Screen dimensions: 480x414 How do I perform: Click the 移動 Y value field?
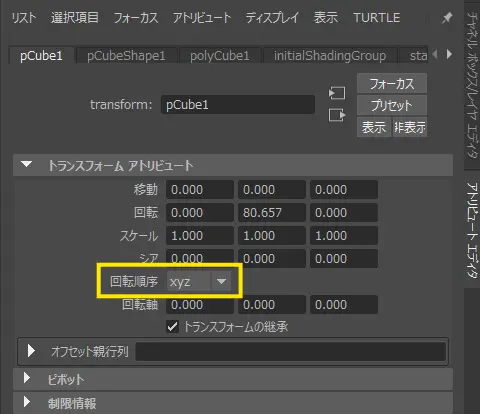pyautogui.click(x=272, y=190)
